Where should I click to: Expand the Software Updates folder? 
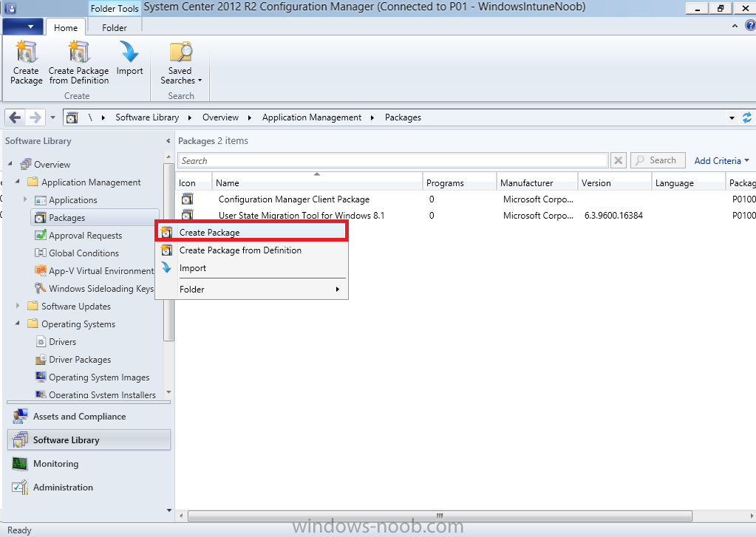coord(18,306)
